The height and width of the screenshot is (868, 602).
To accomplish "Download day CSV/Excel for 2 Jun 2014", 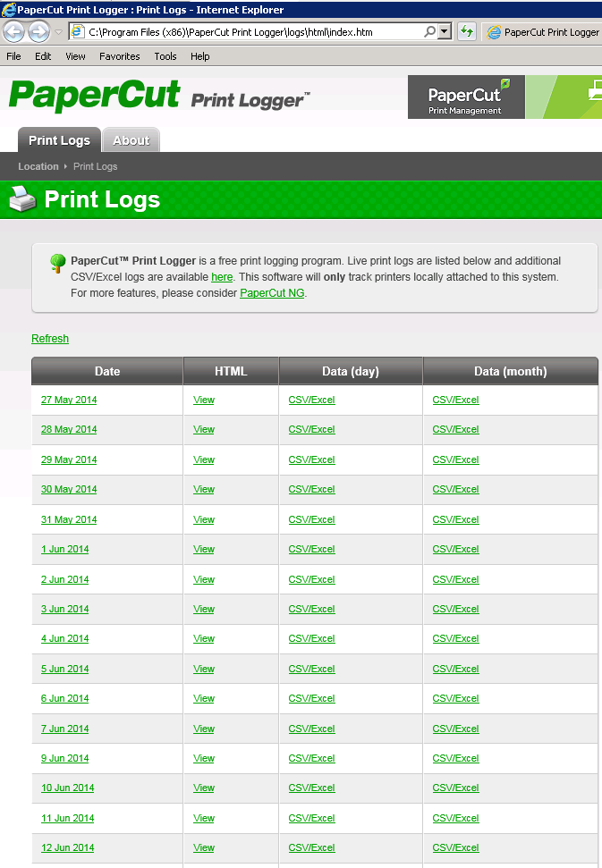I will [x=312, y=579].
